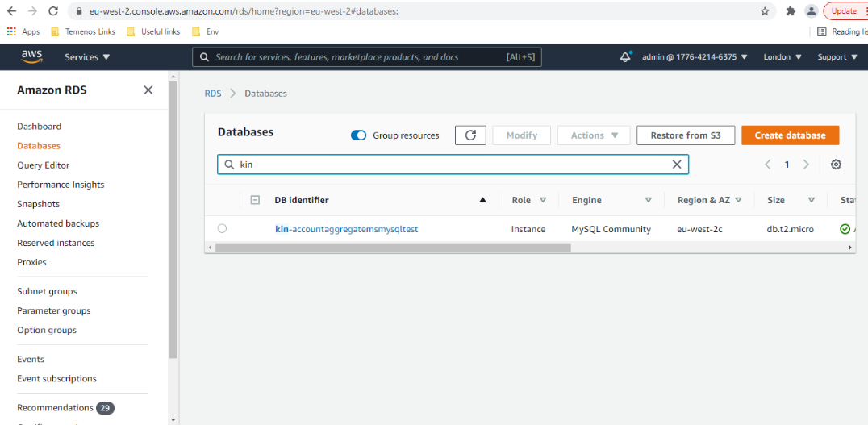The width and height of the screenshot is (868, 425).
Task: Click the Create database button
Action: pos(790,135)
